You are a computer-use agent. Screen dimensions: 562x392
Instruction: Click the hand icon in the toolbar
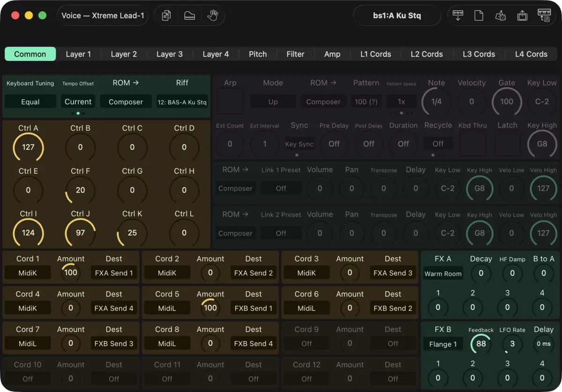point(213,15)
